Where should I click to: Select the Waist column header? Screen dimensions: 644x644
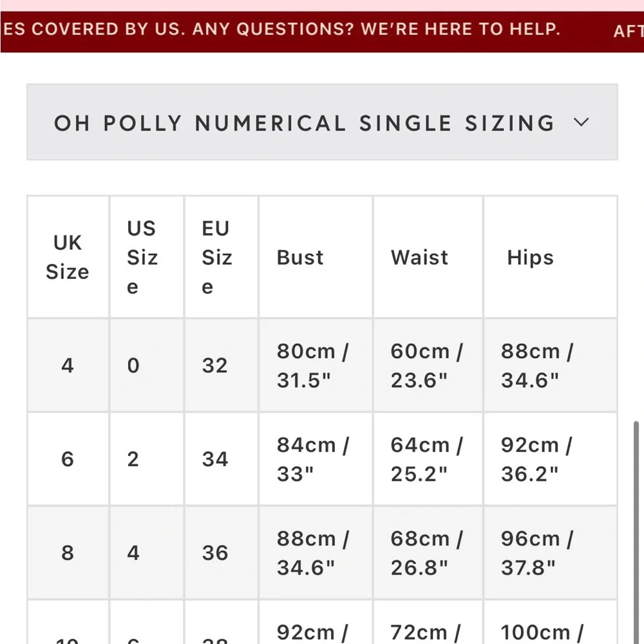pos(419,257)
